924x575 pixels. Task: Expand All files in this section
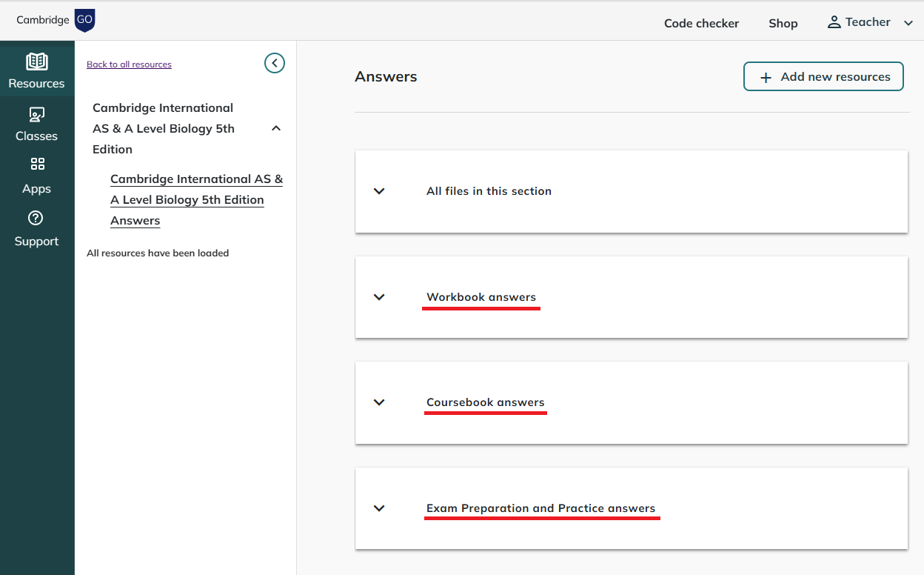pos(379,191)
